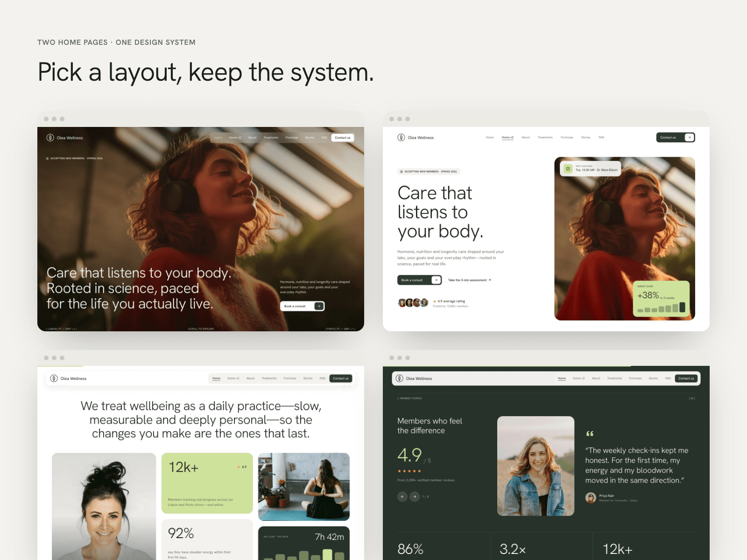Click the yoga pose photo in the bottom-left mockup
This screenshot has width=747, height=560.
[304, 487]
